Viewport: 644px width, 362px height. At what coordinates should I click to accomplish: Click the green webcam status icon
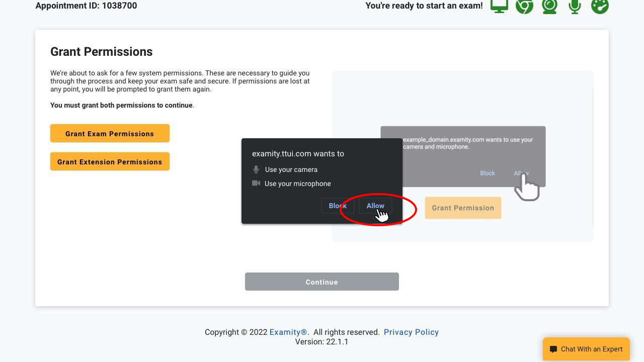pyautogui.click(x=549, y=6)
